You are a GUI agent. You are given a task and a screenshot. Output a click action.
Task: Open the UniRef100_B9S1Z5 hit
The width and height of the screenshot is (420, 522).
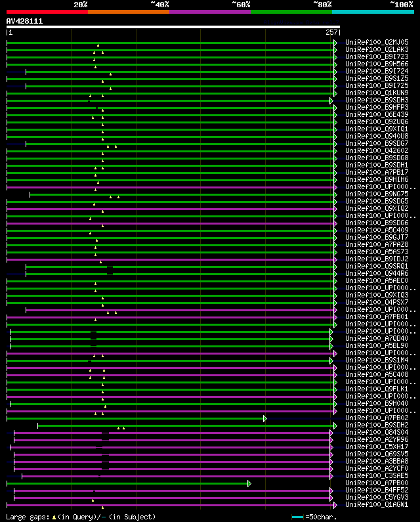[377, 79]
